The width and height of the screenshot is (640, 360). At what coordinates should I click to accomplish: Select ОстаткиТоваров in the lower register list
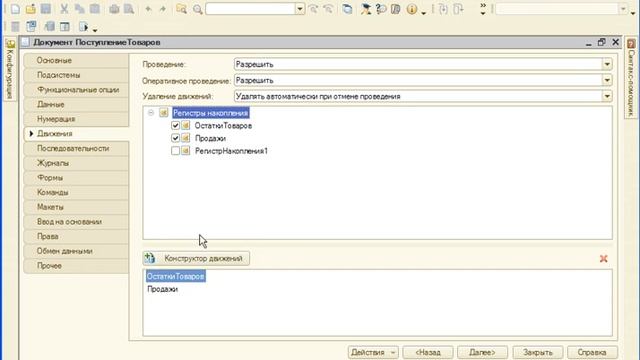(176, 276)
